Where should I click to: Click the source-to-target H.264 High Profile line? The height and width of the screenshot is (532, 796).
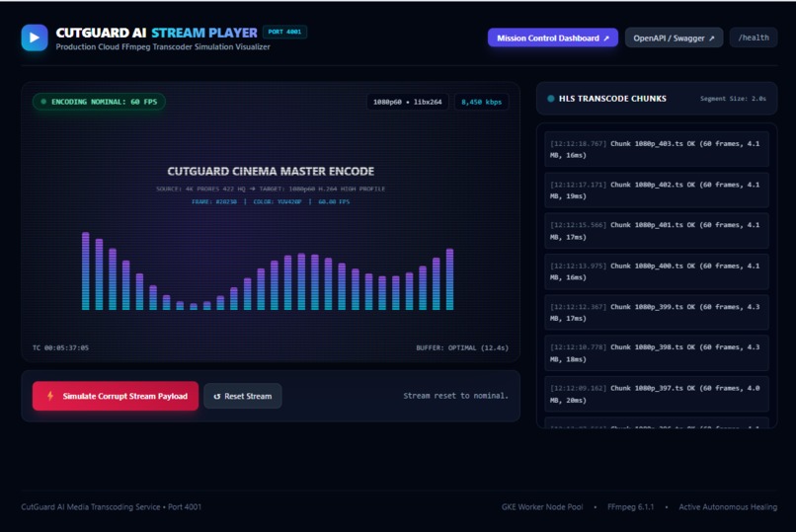(271, 189)
